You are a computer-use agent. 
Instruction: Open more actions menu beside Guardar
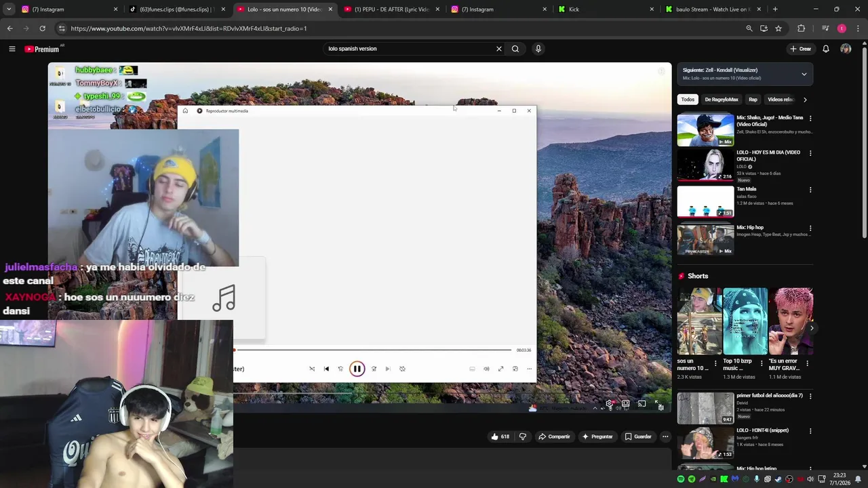point(665,436)
